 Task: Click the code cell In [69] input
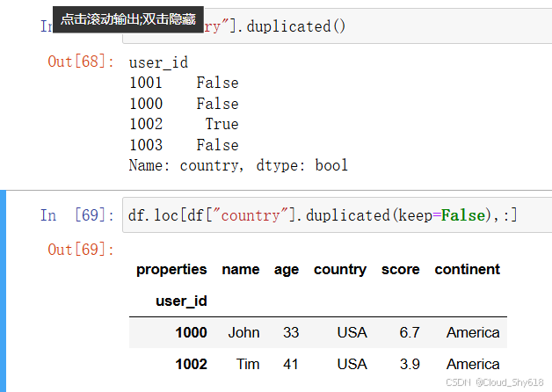pyautogui.click(x=338, y=215)
